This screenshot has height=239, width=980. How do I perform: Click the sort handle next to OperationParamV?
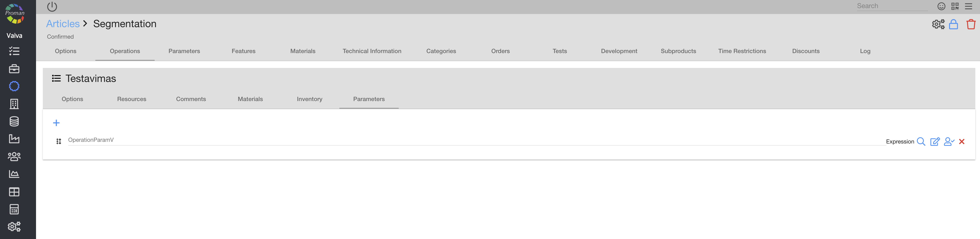[59, 141]
